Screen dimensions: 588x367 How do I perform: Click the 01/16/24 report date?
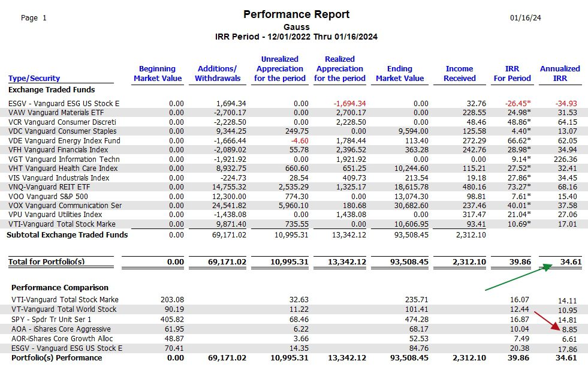(526, 17)
